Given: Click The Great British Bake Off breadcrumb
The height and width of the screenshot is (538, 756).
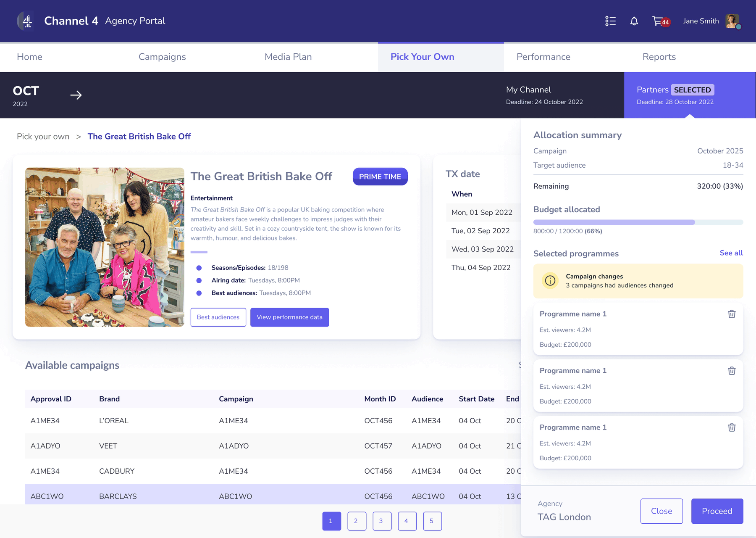Looking at the screenshot, I should tap(139, 137).
